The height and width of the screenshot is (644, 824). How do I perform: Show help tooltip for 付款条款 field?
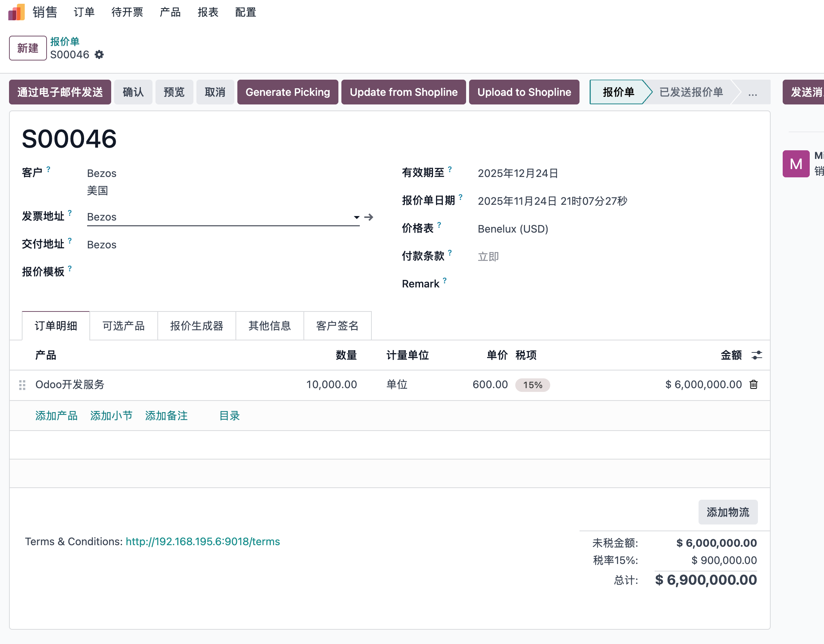(x=450, y=253)
